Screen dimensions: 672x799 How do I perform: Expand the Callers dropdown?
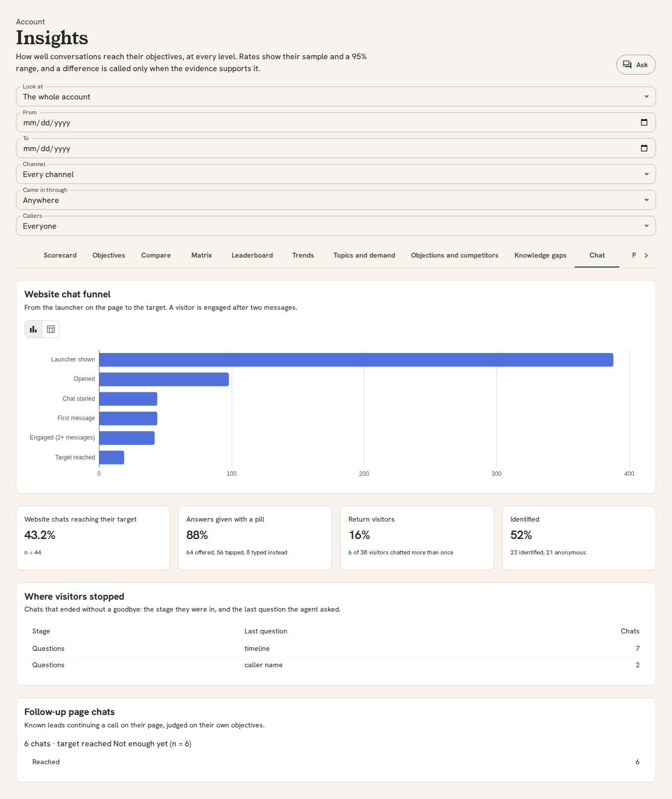click(336, 226)
